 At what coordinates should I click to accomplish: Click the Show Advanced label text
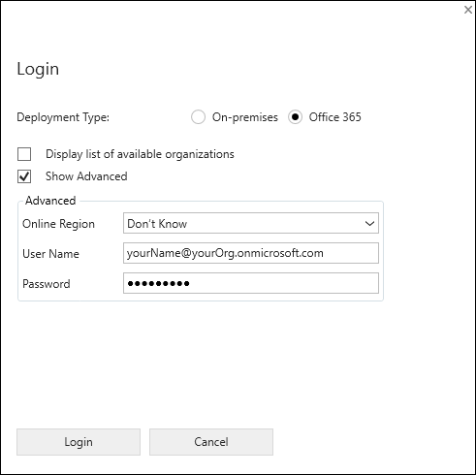coord(86,176)
